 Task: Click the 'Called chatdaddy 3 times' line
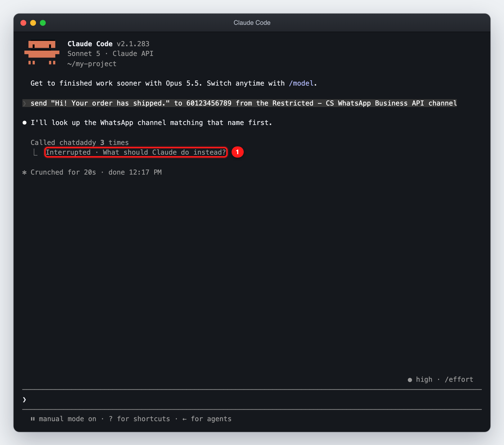point(79,142)
